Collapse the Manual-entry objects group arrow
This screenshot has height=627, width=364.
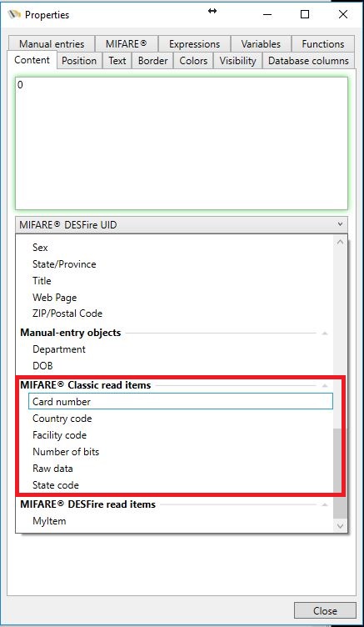[x=325, y=333]
